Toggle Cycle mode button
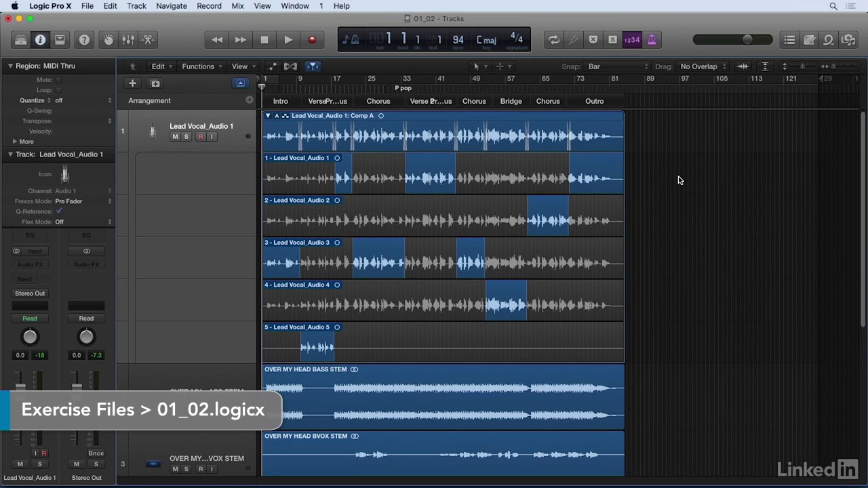The width and height of the screenshot is (868, 488). click(554, 40)
